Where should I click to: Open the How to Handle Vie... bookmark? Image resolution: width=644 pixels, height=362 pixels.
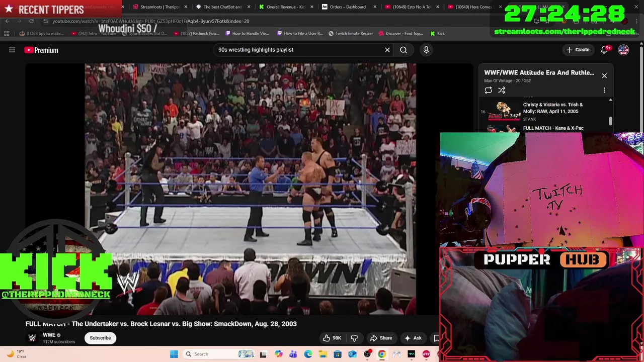coord(247,33)
